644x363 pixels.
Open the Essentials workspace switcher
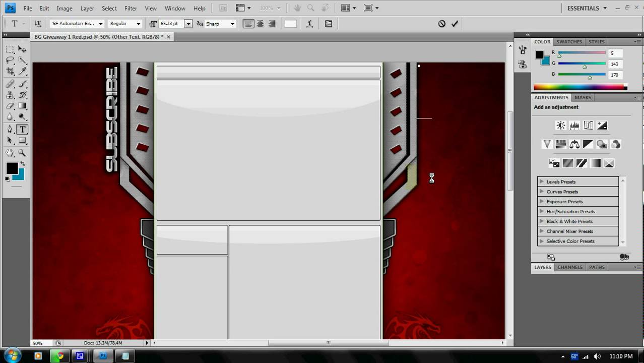tap(587, 8)
